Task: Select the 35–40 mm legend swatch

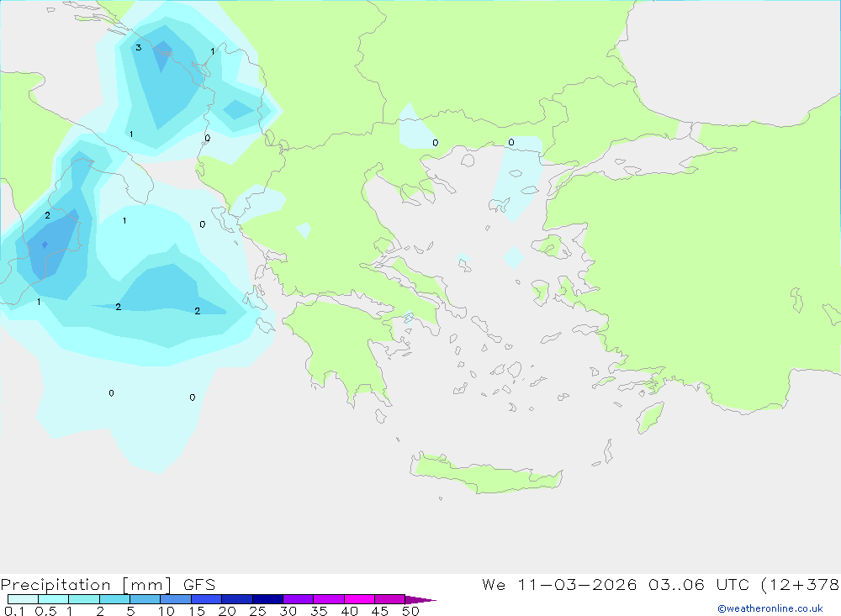Action: (x=329, y=599)
